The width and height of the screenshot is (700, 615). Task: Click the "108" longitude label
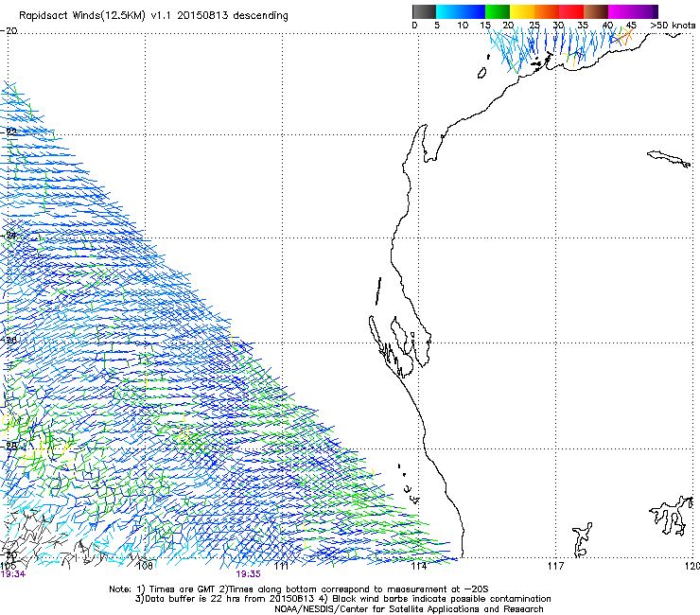click(x=145, y=566)
